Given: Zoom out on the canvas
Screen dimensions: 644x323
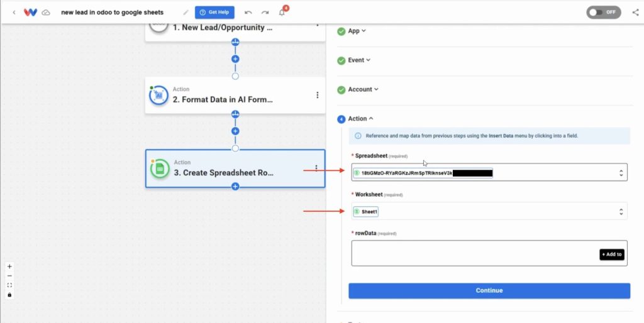Looking at the screenshot, I should tap(10, 276).
